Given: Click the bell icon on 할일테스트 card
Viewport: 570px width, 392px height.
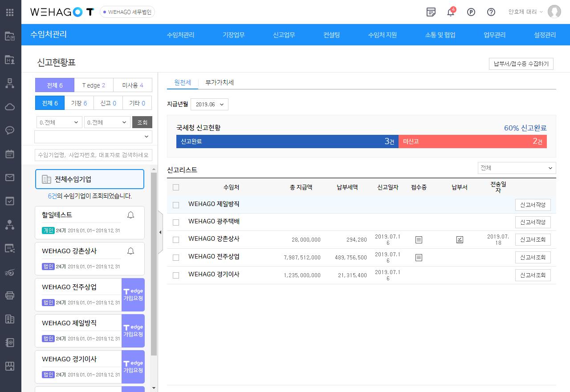Looking at the screenshot, I should (130, 215).
